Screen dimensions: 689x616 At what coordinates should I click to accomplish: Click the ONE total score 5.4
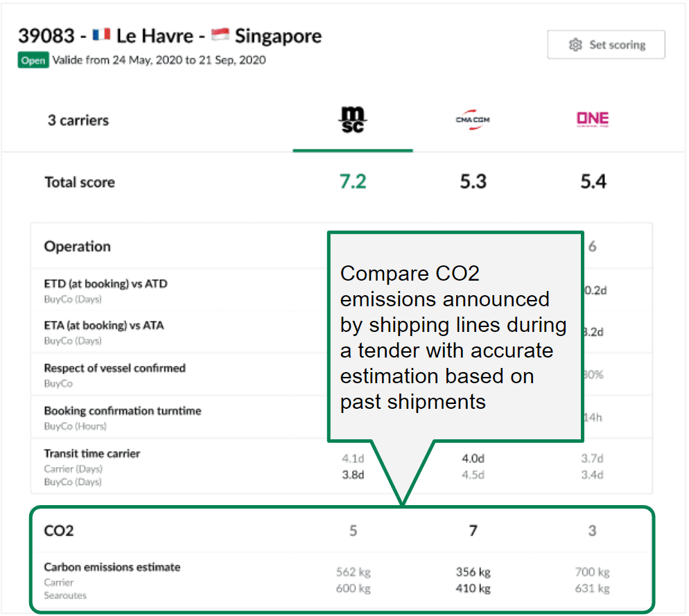pos(593,182)
